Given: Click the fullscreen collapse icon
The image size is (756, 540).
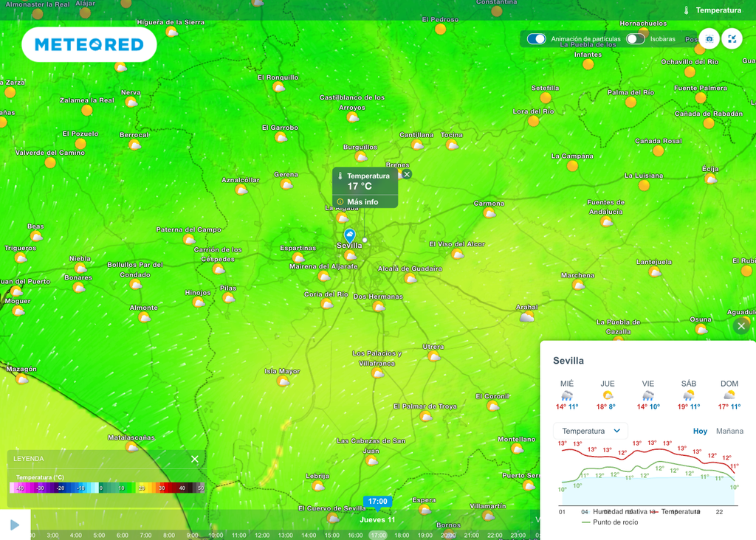Looking at the screenshot, I should pos(732,39).
